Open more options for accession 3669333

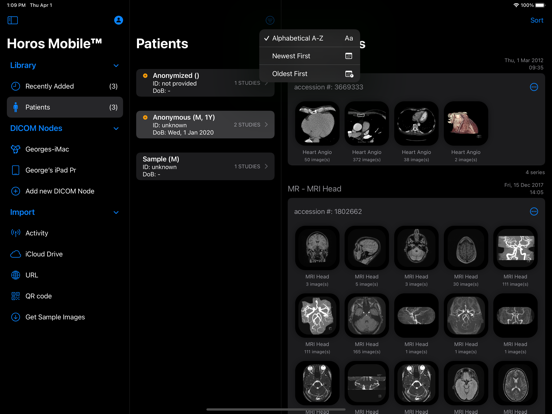534,87
